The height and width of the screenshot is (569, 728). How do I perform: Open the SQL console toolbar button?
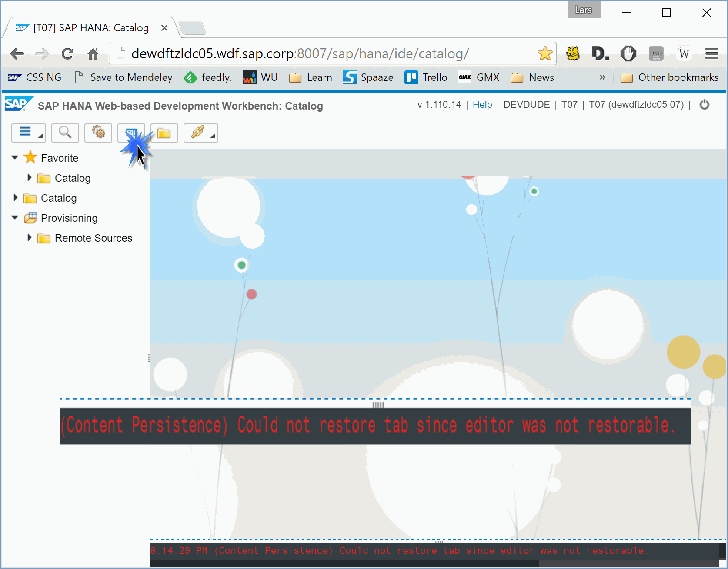[x=131, y=133]
